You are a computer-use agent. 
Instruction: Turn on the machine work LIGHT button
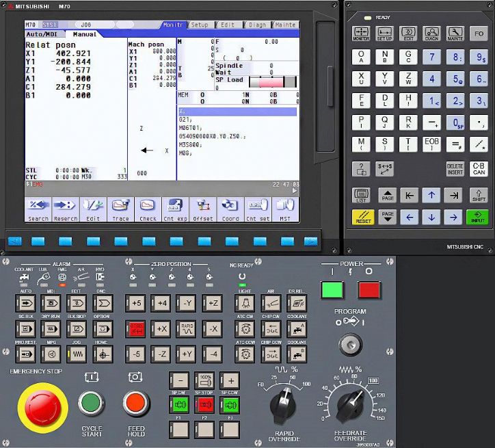tap(245, 302)
